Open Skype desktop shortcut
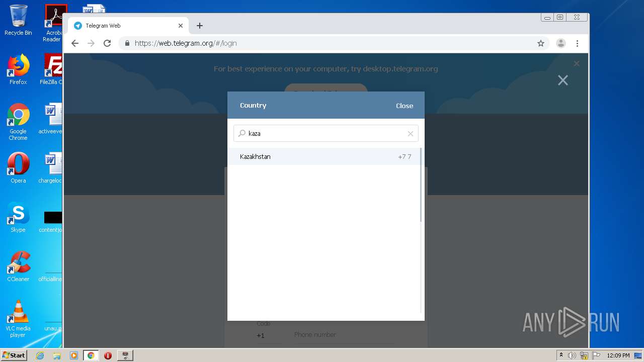The width and height of the screenshot is (644, 362). pos(18,217)
